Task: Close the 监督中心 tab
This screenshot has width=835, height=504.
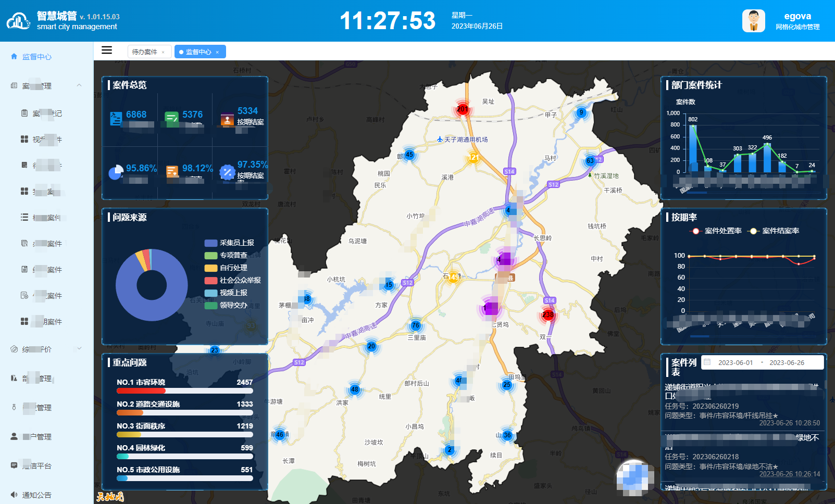Action: pos(217,52)
